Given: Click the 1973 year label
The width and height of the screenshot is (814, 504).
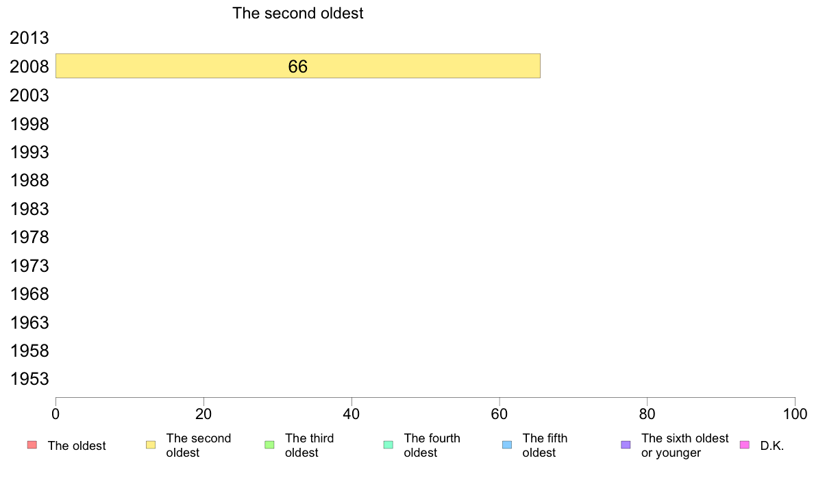Looking at the screenshot, I should click(29, 266).
